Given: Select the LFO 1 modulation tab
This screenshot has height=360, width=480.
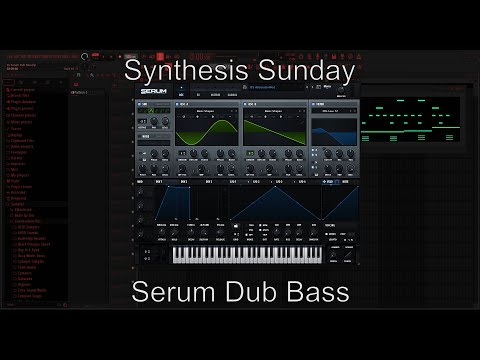Looking at the screenshot, I should pyautogui.click(x=233, y=182).
